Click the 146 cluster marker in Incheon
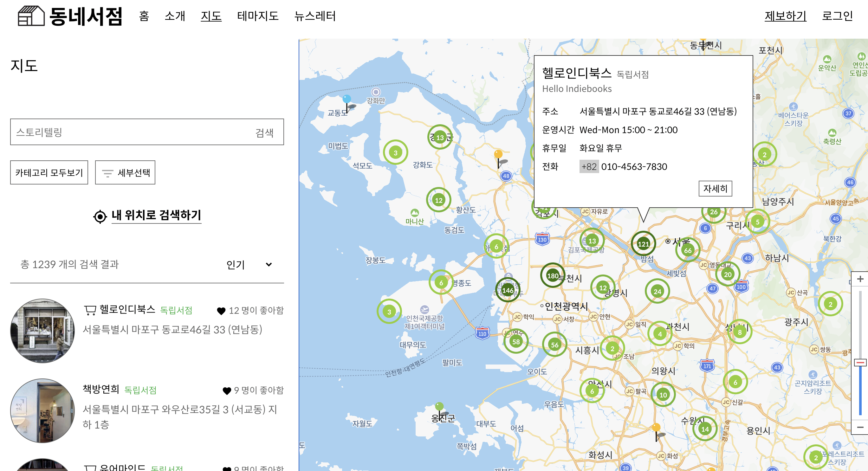Image resolution: width=868 pixels, height=471 pixels. [x=508, y=290]
